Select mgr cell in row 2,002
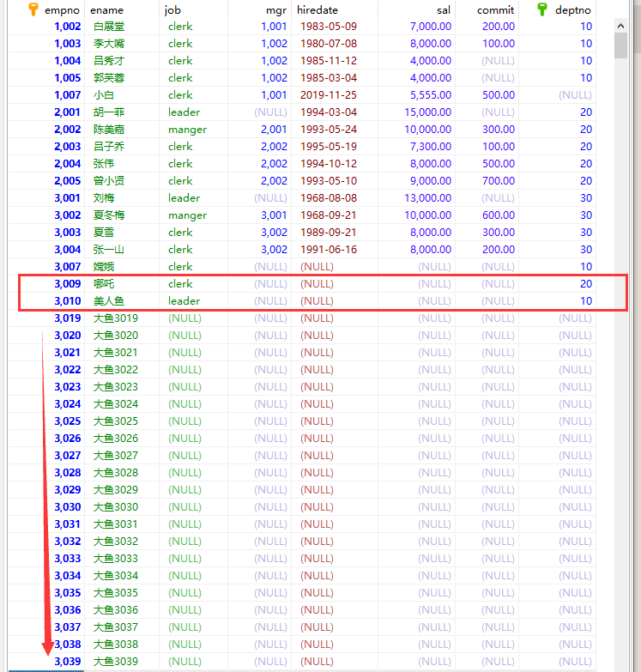Viewport: 641px width, 672px height. tap(259, 130)
